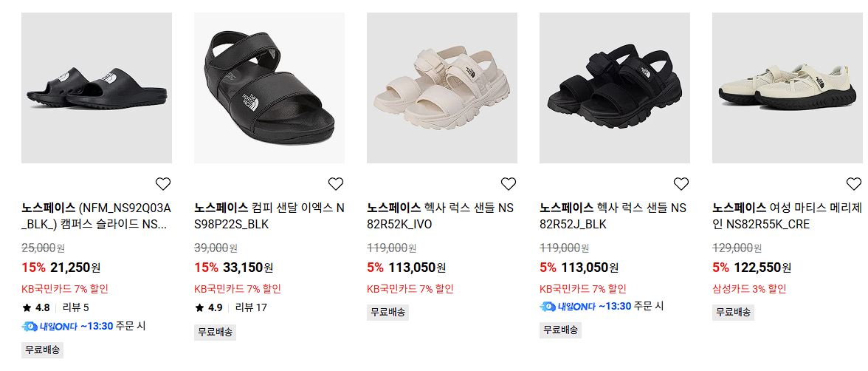Open black campus slide product image
This screenshot has height=371, width=868.
pos(96,88)
